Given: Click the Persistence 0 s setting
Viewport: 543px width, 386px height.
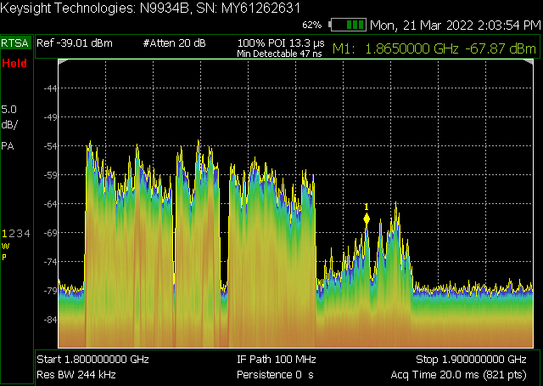Looking at the screenshot, I should coord(275,375).
